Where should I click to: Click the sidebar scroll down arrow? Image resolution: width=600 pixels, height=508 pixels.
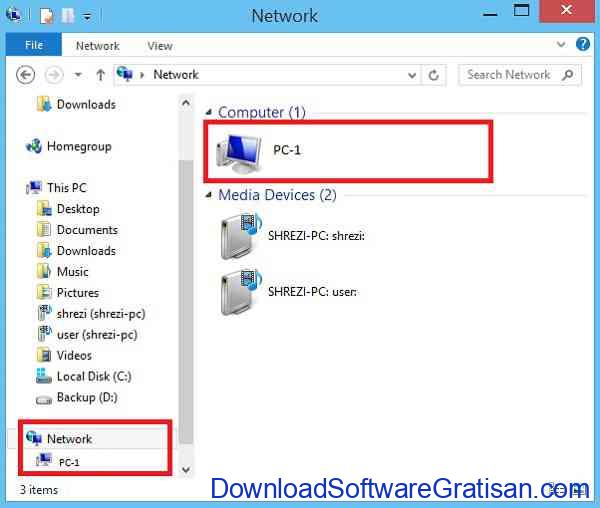click(x=186, y=469)
